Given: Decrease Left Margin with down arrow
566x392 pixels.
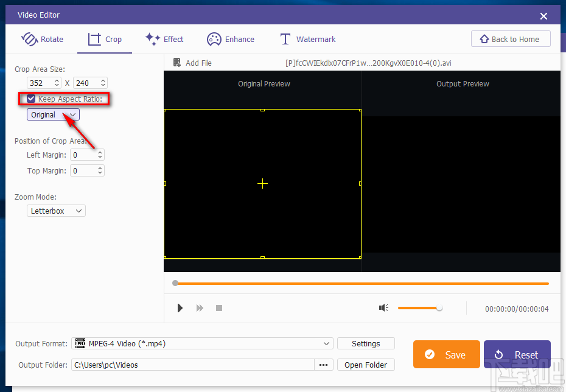Looking at the screenshot, I should click(100, 158).
